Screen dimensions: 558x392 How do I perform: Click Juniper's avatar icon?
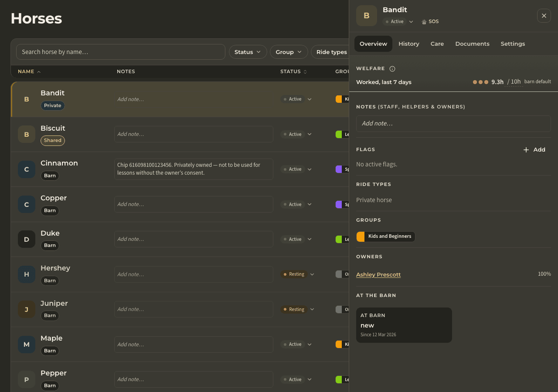pyautogui.click(x=27, y=309)
